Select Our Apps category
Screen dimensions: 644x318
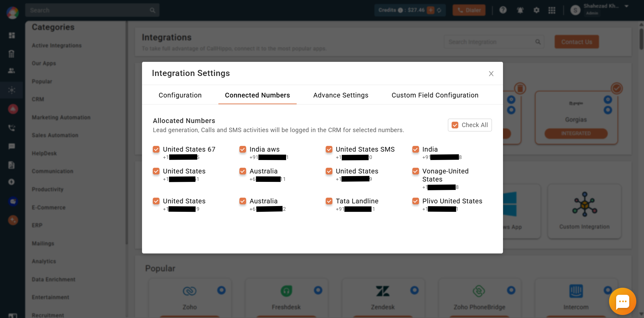[x=44, y=63]
